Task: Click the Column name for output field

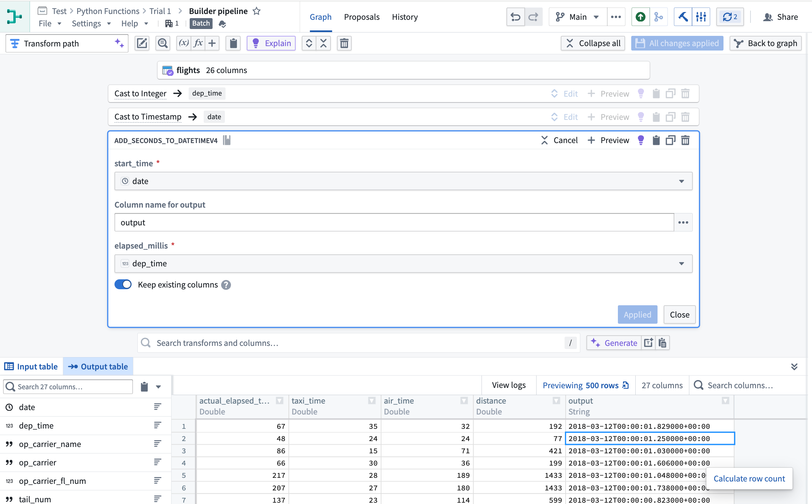Action: coord(394,222)
